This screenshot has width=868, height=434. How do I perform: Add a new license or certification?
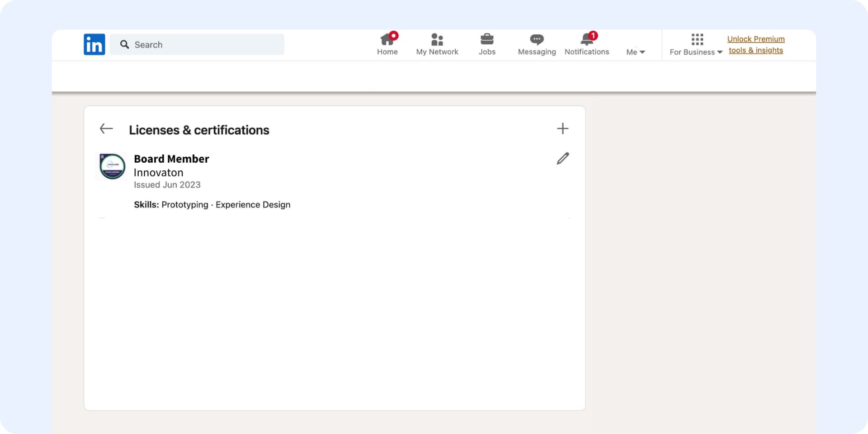click(x=562, y=129)
